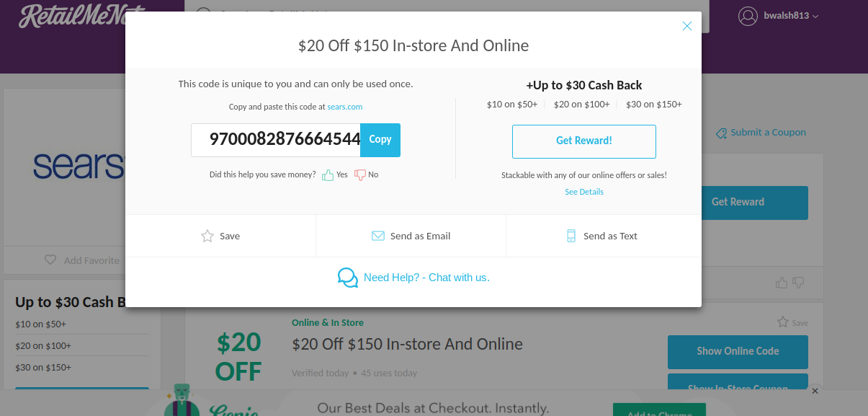The width and height of the screenshot is (868, 416).
Task: Click Copy to copy coupon code 9700082876664544
Action: point(380,139)
